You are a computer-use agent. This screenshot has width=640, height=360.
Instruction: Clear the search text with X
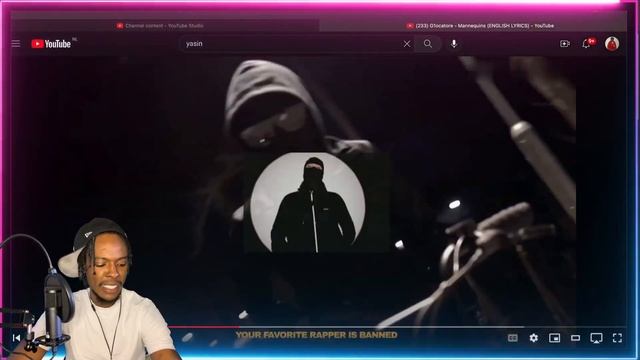click(407, 44)
